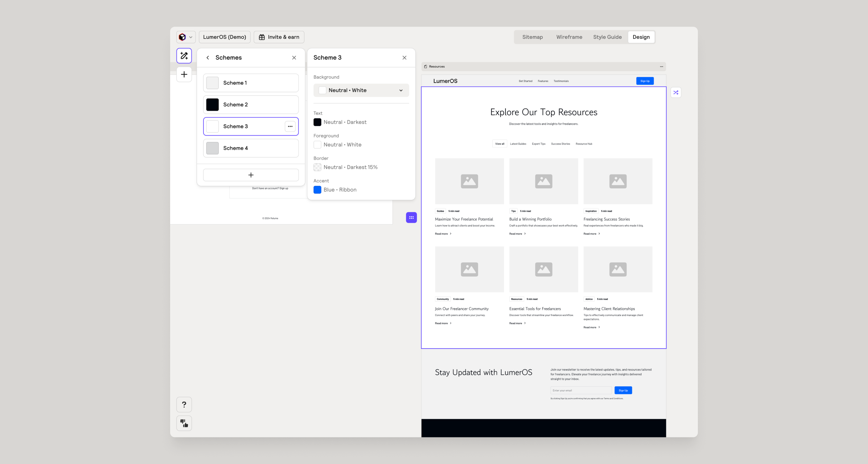The height and width of the screenshot is (464, 868).
Task: Go back using Schemes panel arrow
Action: (x=208, y=58)
